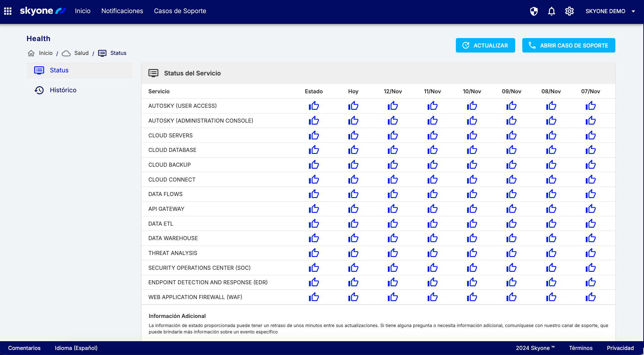Click Cloud Servers thumbs-up under Estado
This screenshot has height=355, width=644.
(314, 135)
